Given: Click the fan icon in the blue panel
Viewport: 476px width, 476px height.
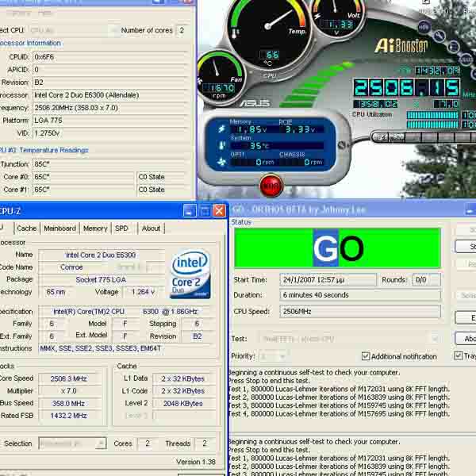Looking at the screenshot, I should click(221, 162).
